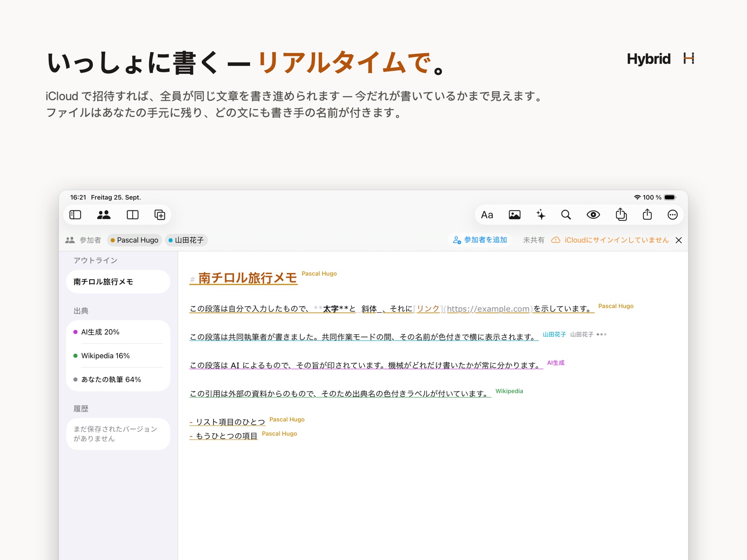
Task: Switch to split view layout icon
Action: (133, 215)
